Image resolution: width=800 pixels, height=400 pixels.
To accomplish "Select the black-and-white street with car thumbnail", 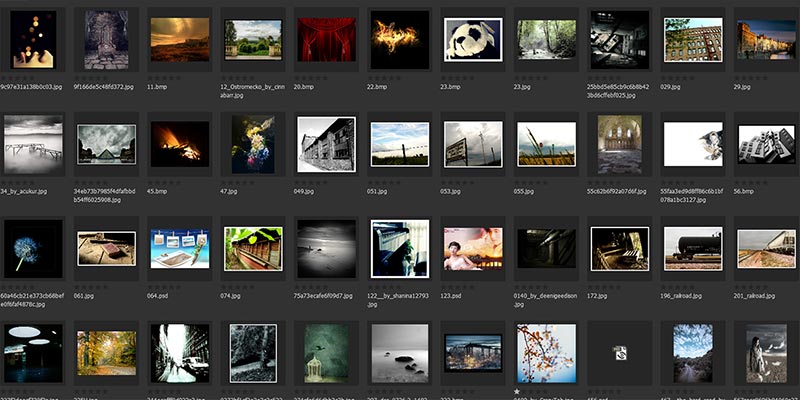I will (x=180, y=353).
